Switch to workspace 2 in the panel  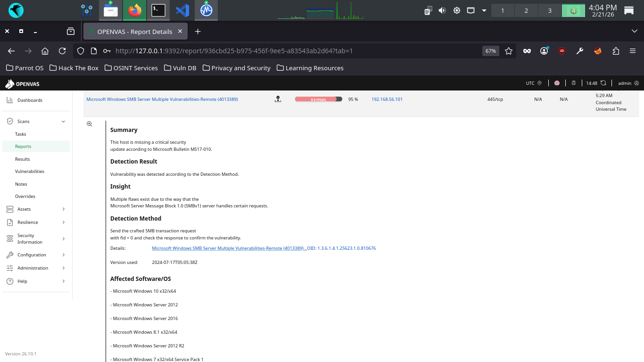click(526, 10)
